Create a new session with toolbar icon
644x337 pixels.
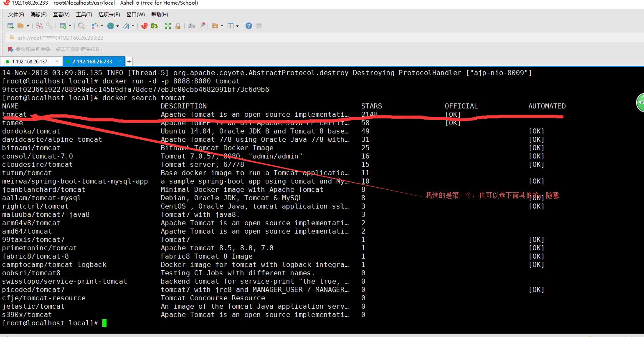11,26
